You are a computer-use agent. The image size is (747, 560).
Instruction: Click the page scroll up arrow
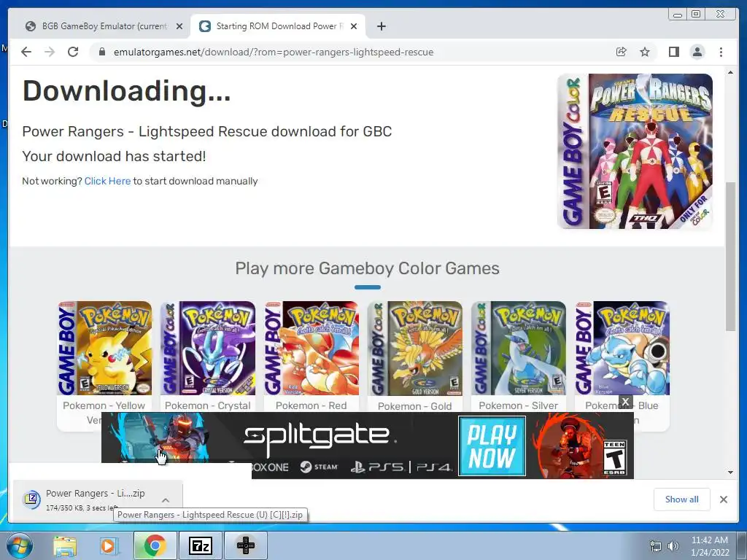pyautogui.click(x=730, y=72)
